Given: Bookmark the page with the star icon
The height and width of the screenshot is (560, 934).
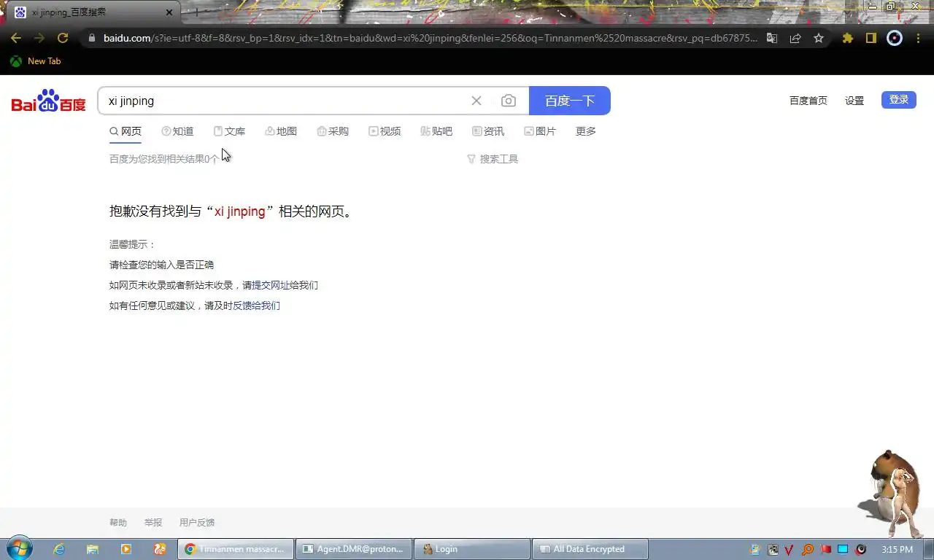Looking at the screenshot, I should 819,38.
